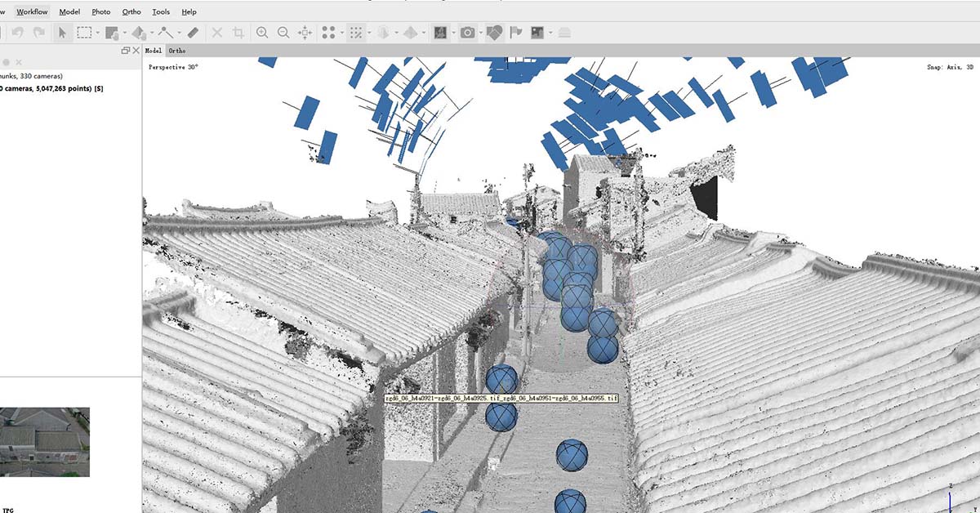The image size is (980, 513).
Task: Open the Workflow menu
Action: coord(31,11)
